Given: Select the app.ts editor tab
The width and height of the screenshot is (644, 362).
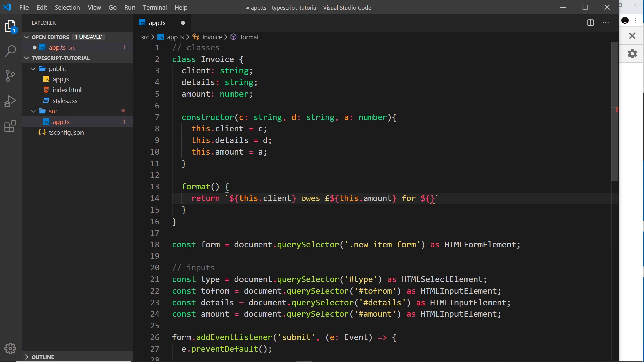Looking at the screenshot, I should pos(163,23).
